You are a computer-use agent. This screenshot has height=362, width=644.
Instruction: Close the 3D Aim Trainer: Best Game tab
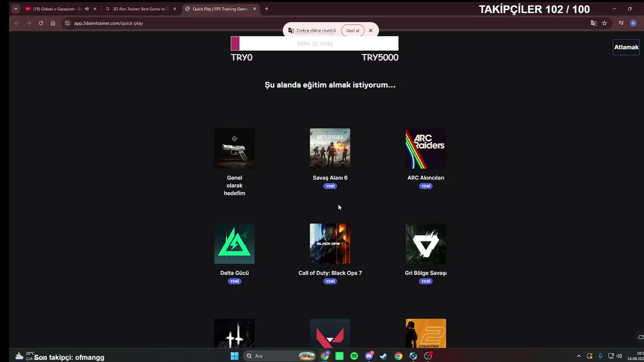[x=175, y=9]
